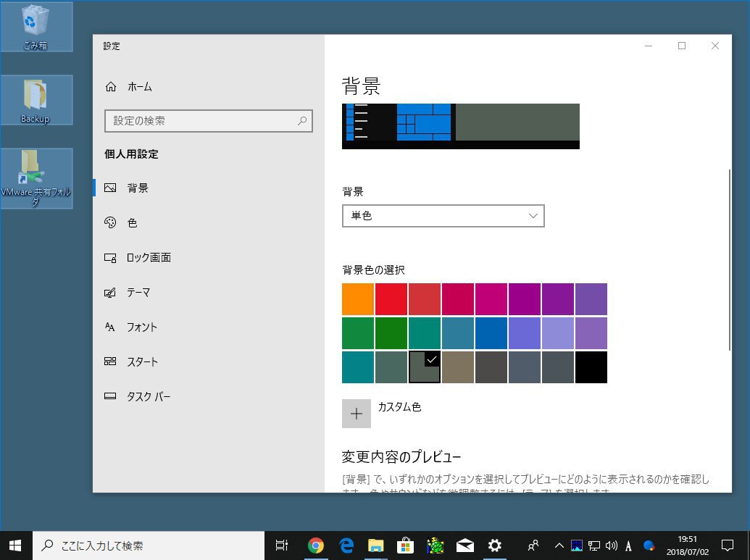The image size is (750, 560).
Task: Click the search magnifier in settings search box
Action: [302, 121]
